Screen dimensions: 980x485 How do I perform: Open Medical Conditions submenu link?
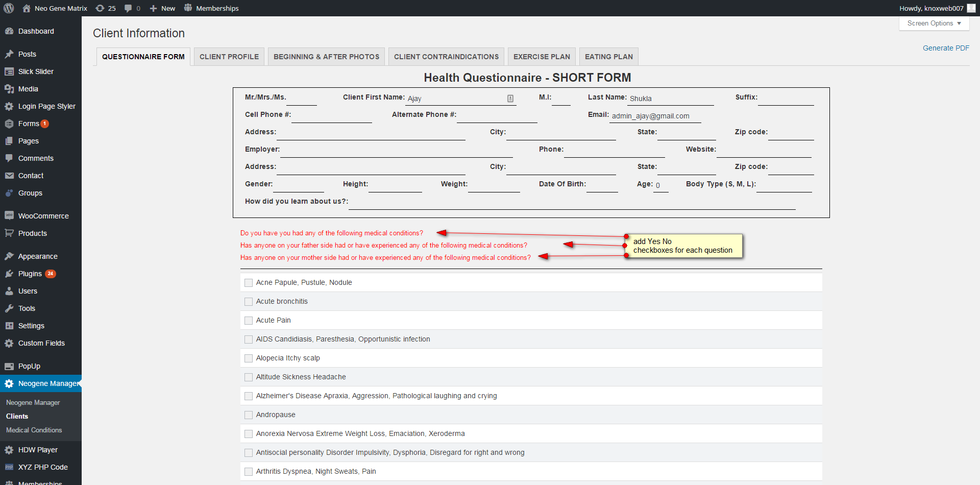[34, 430]
